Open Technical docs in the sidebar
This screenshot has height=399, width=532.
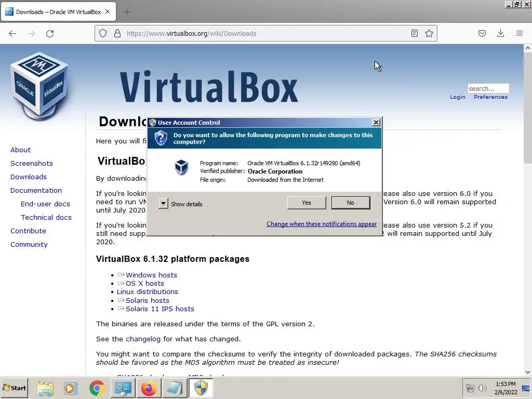(x=46, y=218)
